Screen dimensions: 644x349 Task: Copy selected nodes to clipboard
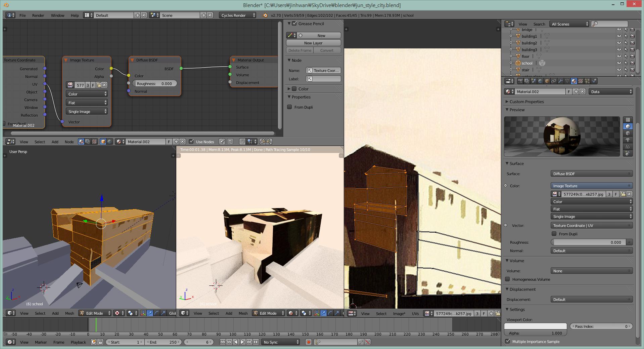tap(262, 142)
